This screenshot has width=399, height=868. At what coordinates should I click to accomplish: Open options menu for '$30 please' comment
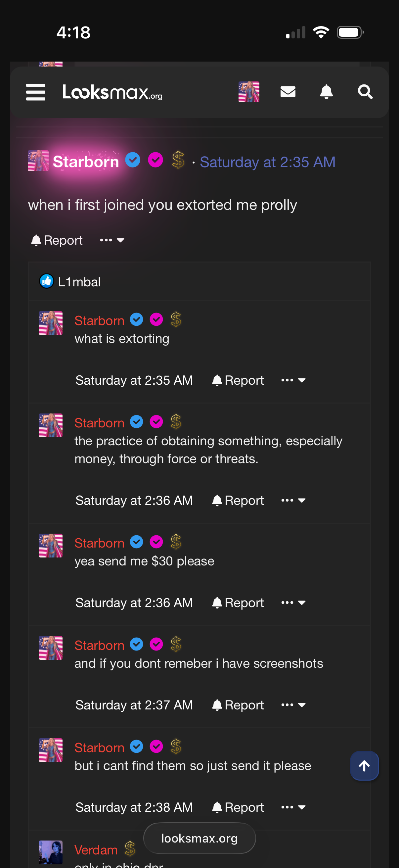(293, 603)
